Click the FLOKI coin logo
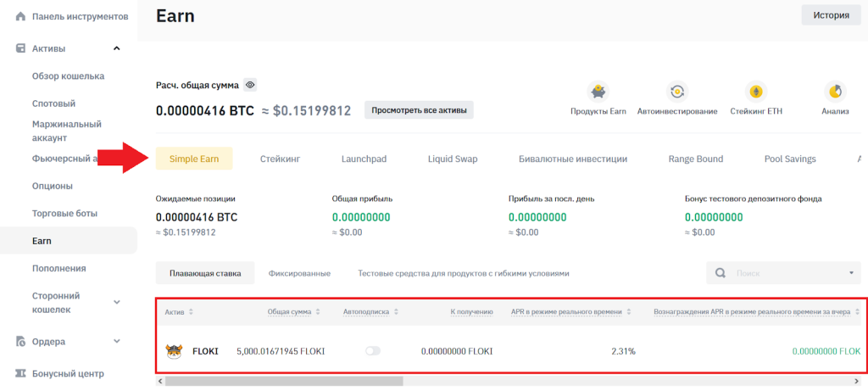Viewport: 868px width, 391px height. click(174, 350)
